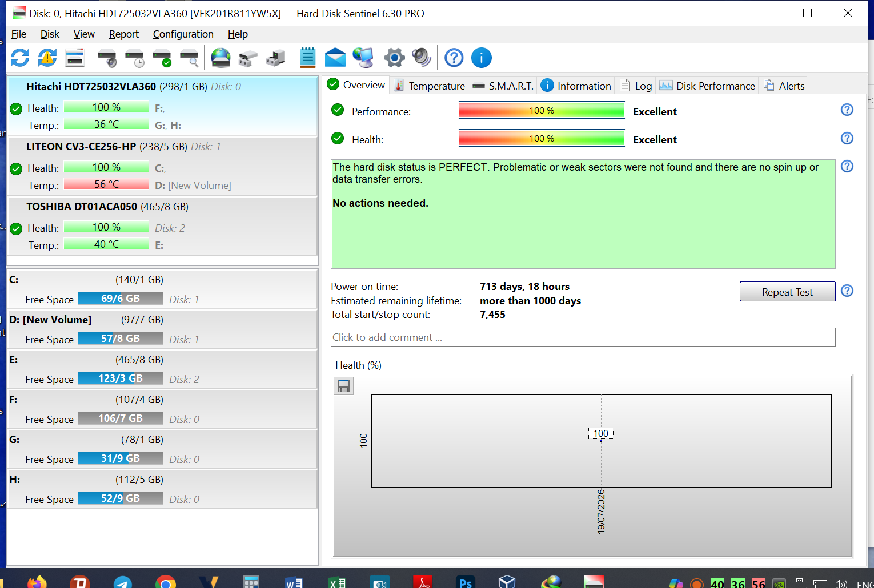
Task: Click the disk icon with magnifying glass
Action: 189,58
